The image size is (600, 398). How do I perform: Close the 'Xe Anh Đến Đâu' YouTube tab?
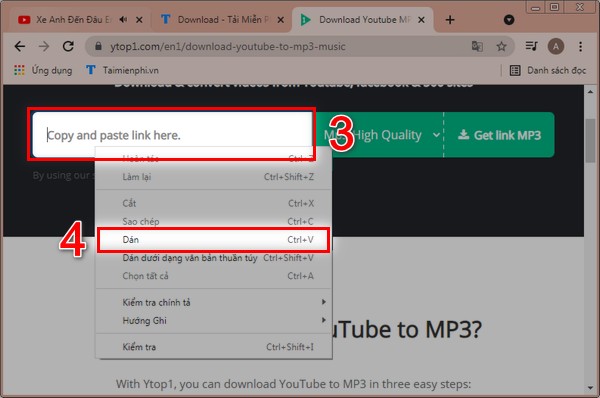pyautogui.click(x=139, y=20)
